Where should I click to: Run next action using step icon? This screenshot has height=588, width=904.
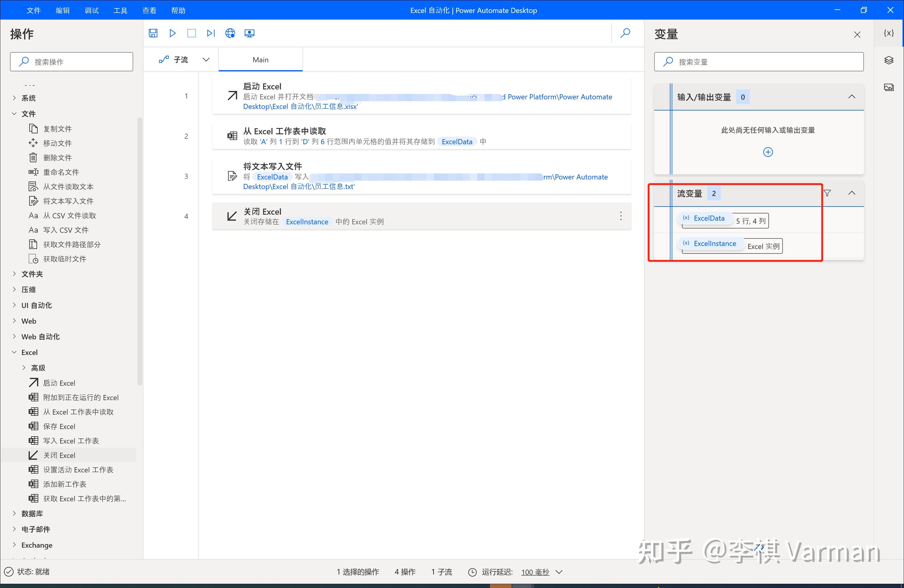pyautogui.click(x=211, y=33)
